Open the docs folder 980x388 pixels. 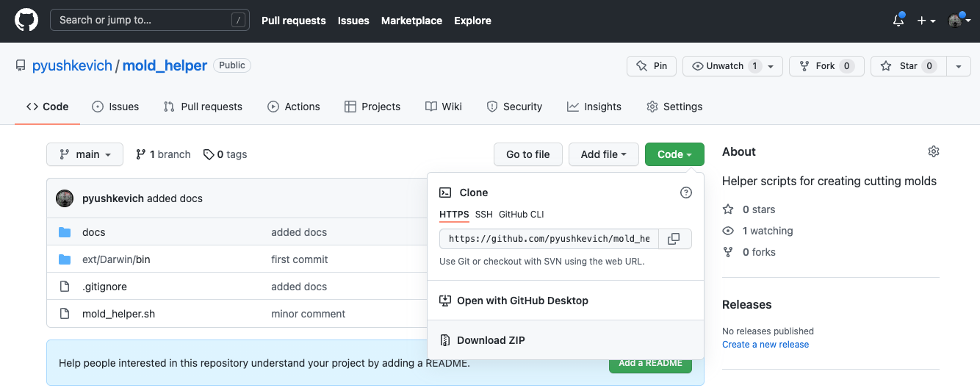coord(94,232)
